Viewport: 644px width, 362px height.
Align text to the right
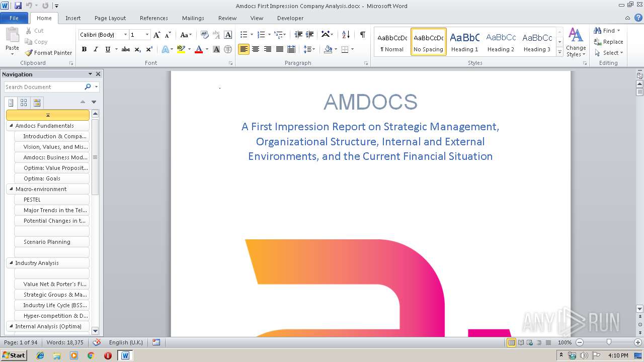[x=268, y=49]
